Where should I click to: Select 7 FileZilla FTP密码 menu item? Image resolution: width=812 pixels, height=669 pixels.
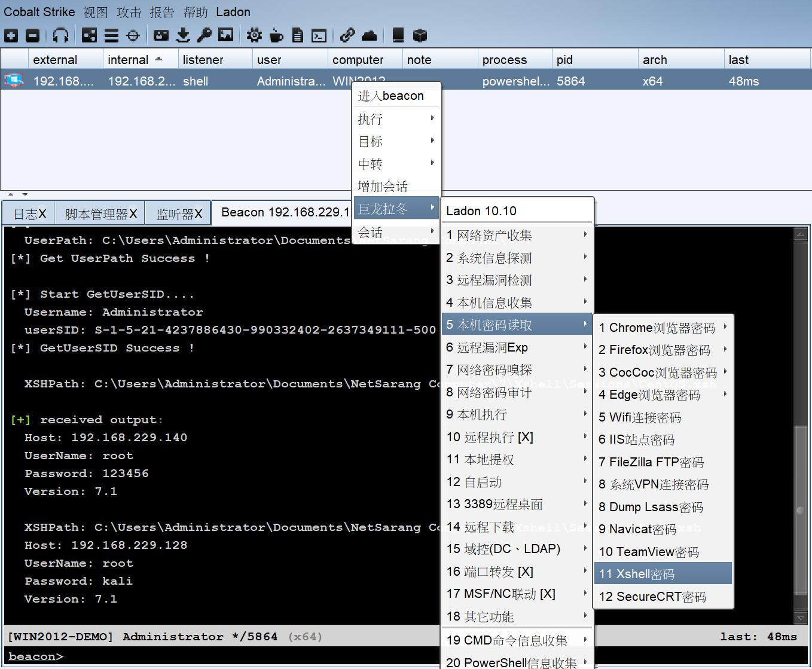click(x=663, y=462)
